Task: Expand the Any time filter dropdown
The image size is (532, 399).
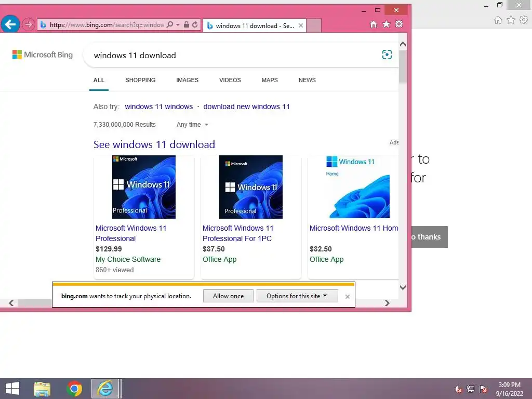Action: tap(192, 125)
